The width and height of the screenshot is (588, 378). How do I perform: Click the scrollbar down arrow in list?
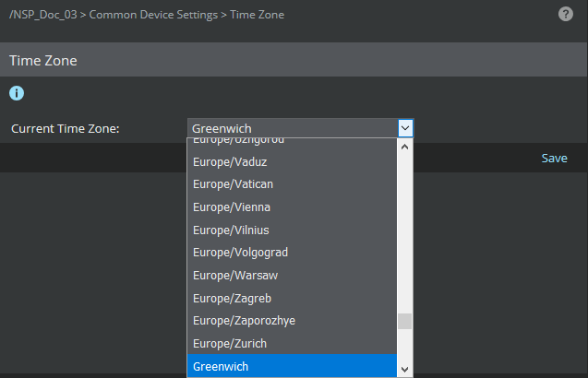click(404, 370)
